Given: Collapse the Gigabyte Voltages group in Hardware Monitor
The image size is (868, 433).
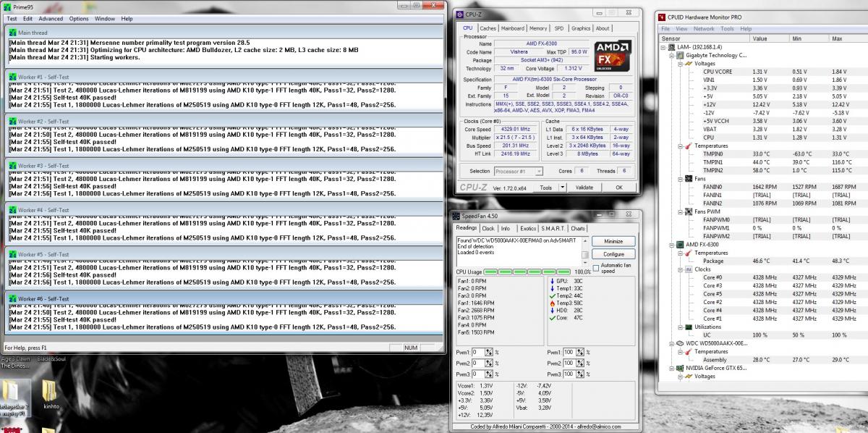Looking at the screenshot, I should [679, 63].
